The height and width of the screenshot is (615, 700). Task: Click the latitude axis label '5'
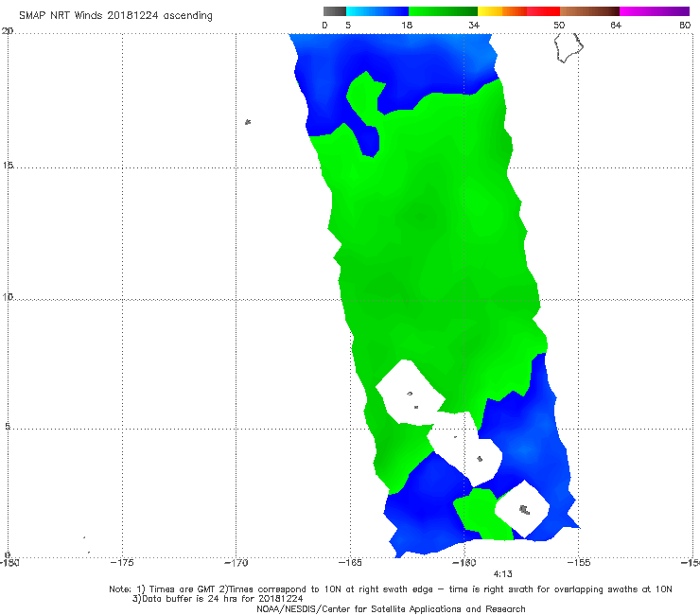click(8, 426)
